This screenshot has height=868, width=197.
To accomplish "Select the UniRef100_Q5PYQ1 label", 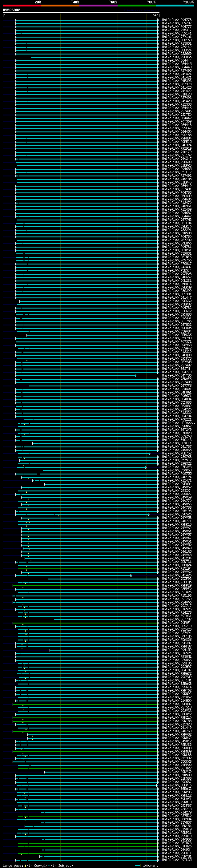I will [176, 857].
